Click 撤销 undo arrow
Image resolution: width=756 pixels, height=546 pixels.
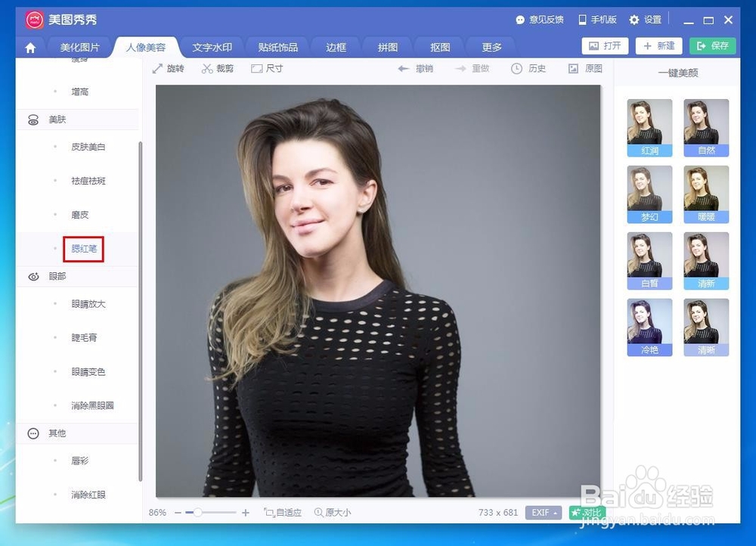pos(415,69)
